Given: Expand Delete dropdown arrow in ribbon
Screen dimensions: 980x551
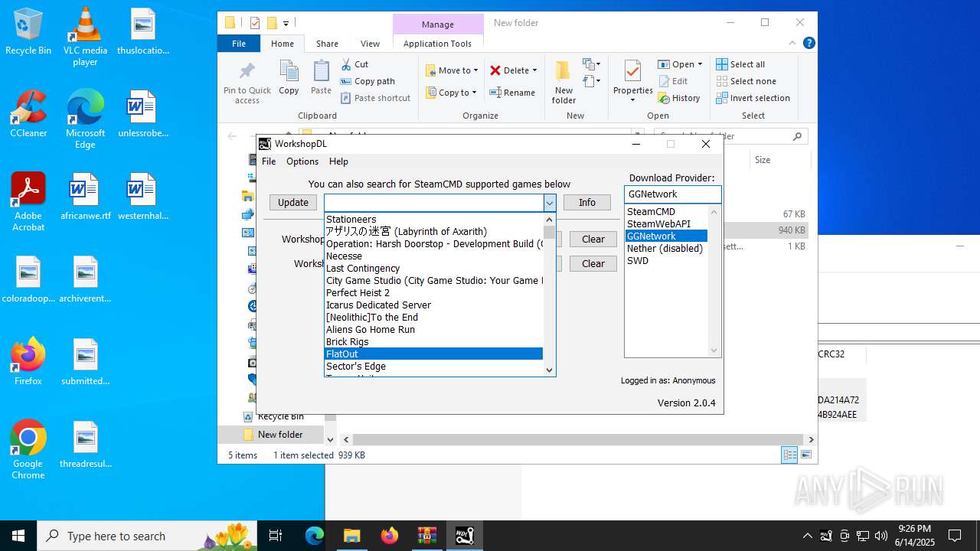Looking at the screenshot, I should pyautogui.click(x=534, y=70).
